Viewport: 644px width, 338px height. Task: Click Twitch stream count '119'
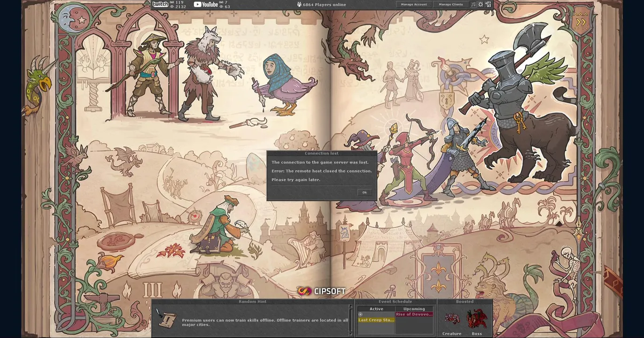pos(179,2)
